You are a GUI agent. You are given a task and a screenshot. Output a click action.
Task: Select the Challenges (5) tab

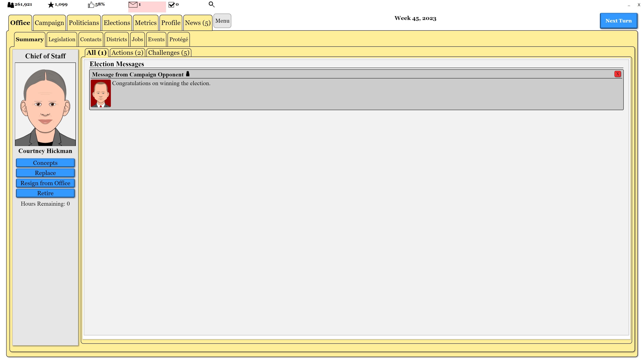169,53
